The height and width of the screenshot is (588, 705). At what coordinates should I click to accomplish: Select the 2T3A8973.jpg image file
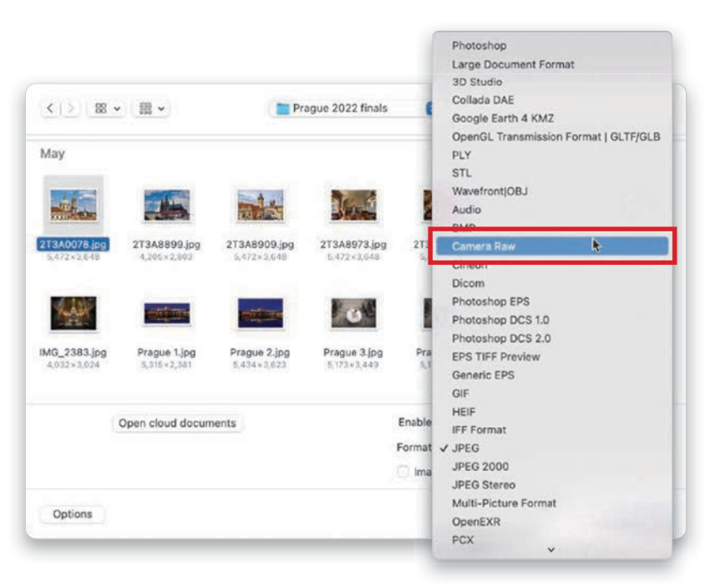click(352, 205)
